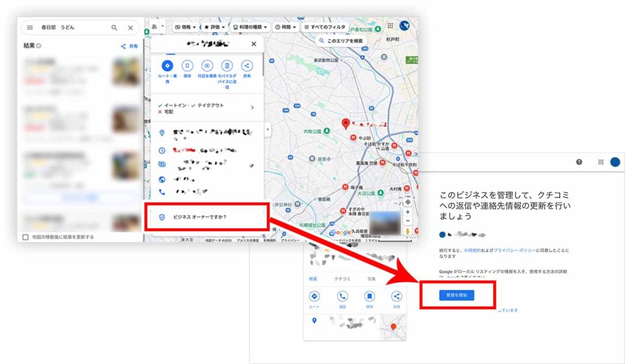
Task: Click the blue account avatar in the business page
Action: 615,162
